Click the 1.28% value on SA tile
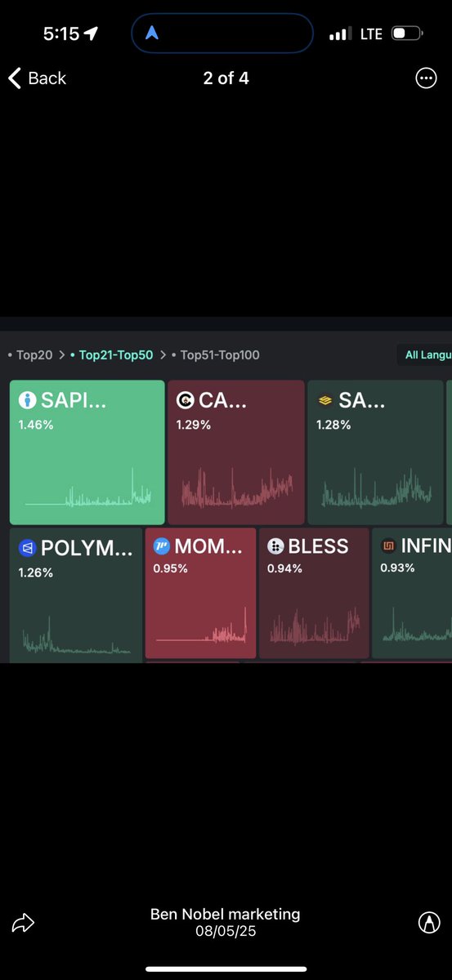Image resolution: width=452 pixels, height=980 pixels. point(333,425)
